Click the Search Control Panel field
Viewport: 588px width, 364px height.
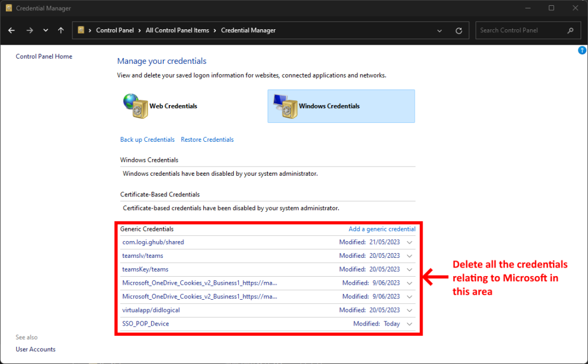coord(520,30)
